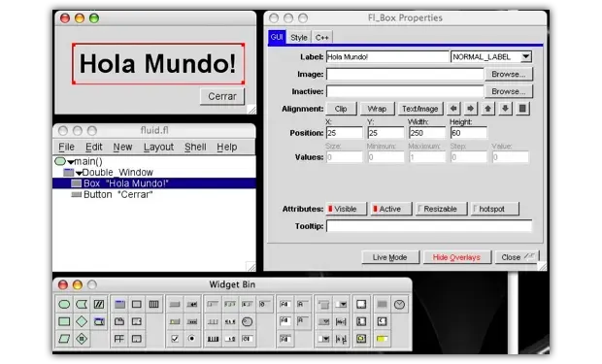The height and width of the screenshot is (364, 602).
Task: Add a Wizard widget from Widget Bin
Action: (x=137, y=339)
